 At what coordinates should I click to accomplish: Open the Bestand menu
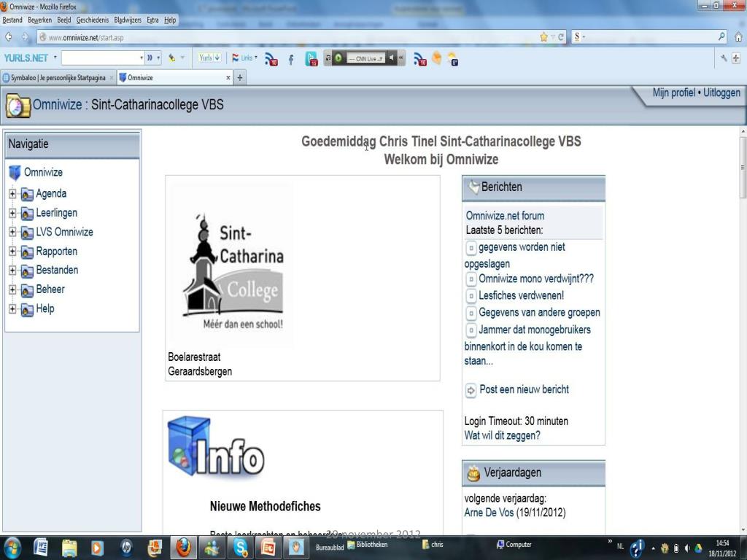[12, 20]
